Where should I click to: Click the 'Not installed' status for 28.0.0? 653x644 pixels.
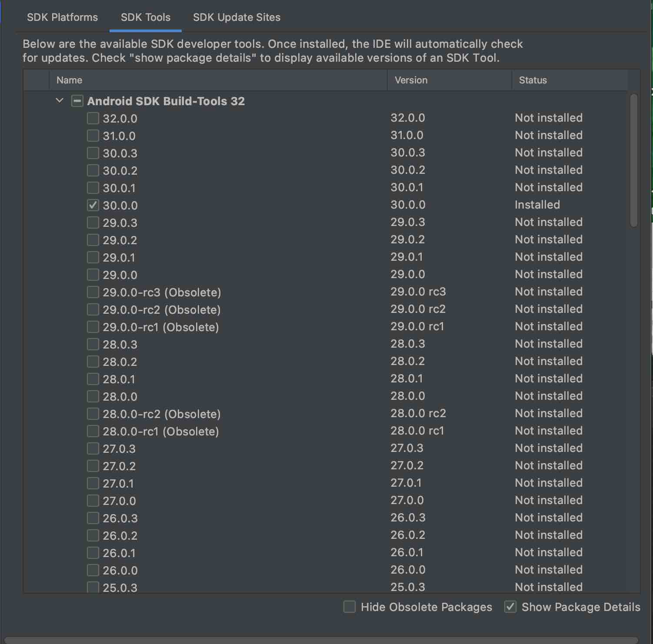coord(549,396)
